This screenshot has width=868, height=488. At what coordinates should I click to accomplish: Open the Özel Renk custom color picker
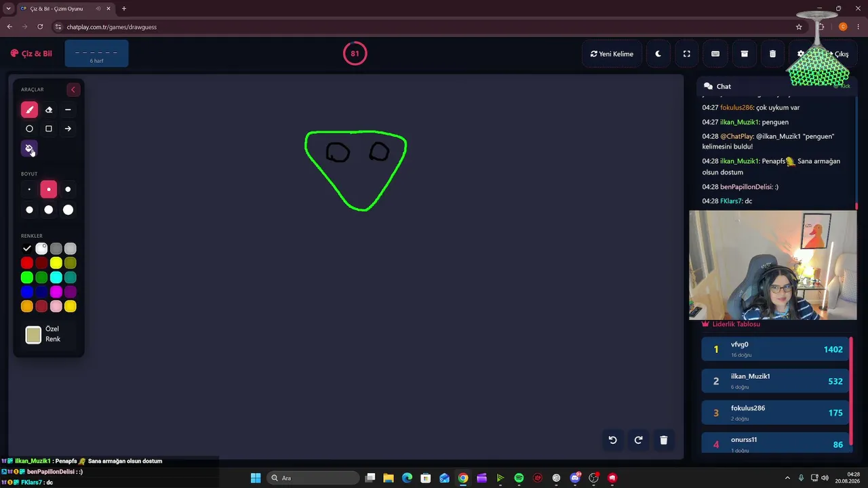(x=33, y=335)
